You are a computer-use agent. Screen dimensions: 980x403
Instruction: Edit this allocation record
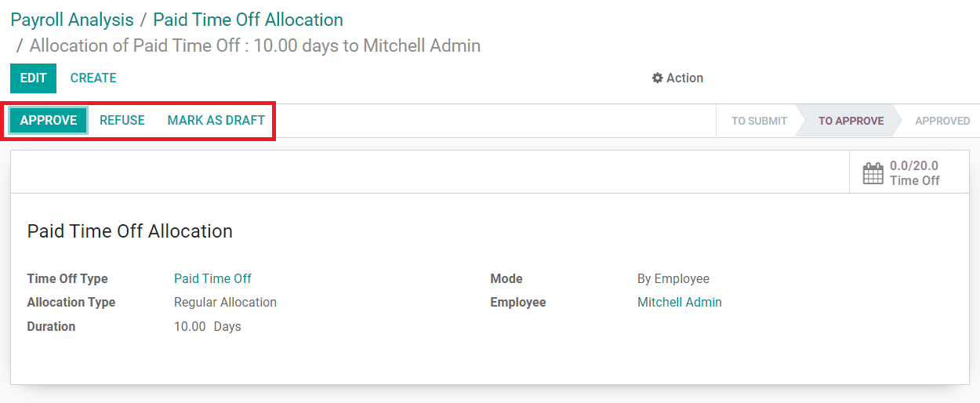[33, 78]
